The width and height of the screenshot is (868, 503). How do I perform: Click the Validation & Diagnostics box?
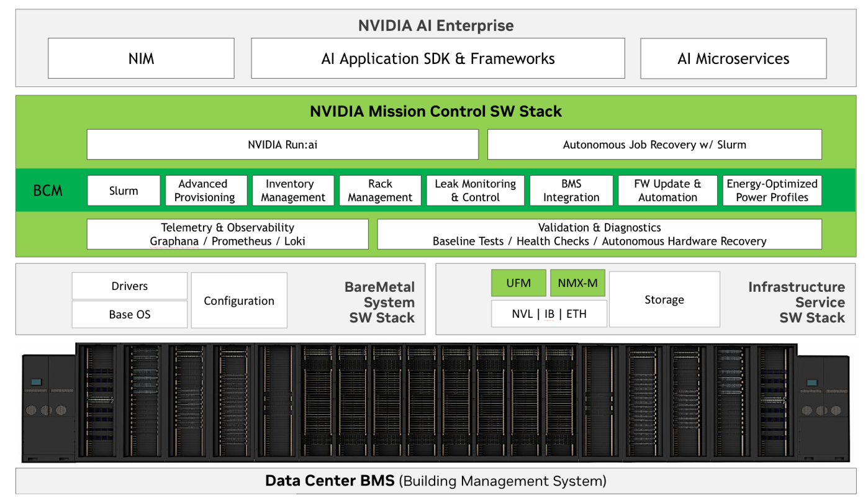(599, 234)
